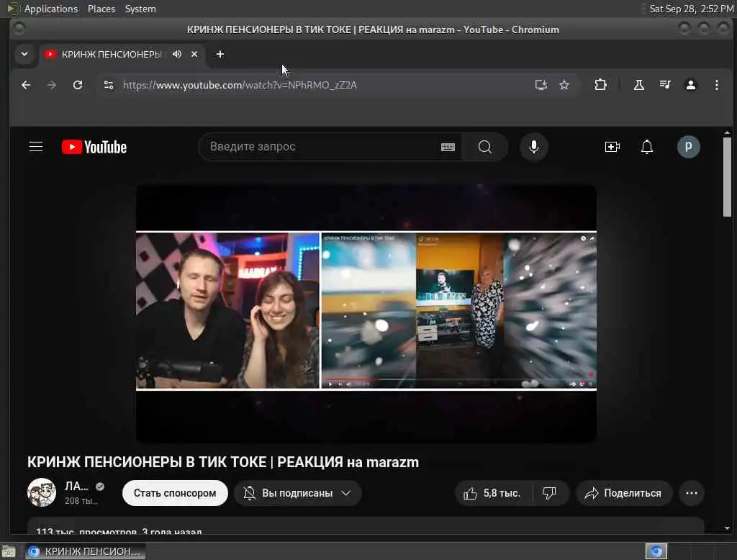The image size is (737, 560).
Task: Close the КРИНЖ ПЕНСИОНЕРЫ tab
Action: [194, 54]
